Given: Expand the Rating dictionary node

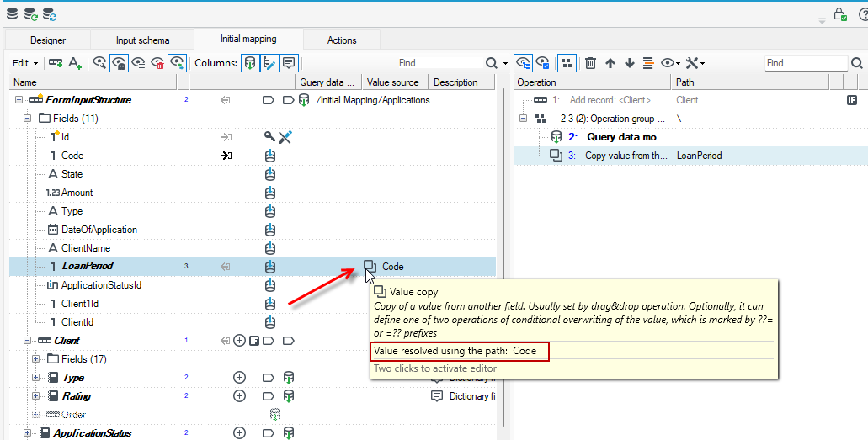Looking at the screenshot, I should click(x=36, y=396).
